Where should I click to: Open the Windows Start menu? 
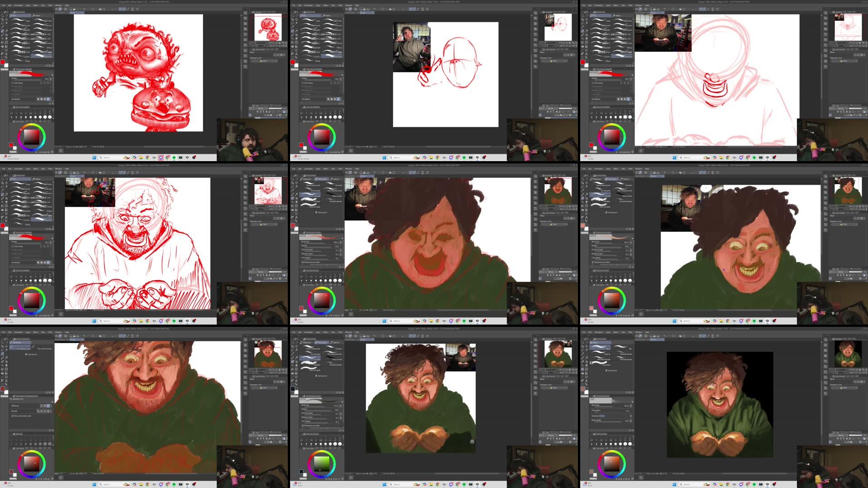(x=94, y=158)
